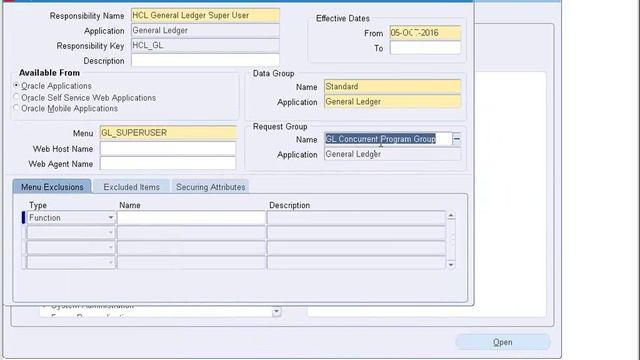Select Oracle Applications radio button

point(16,86)
